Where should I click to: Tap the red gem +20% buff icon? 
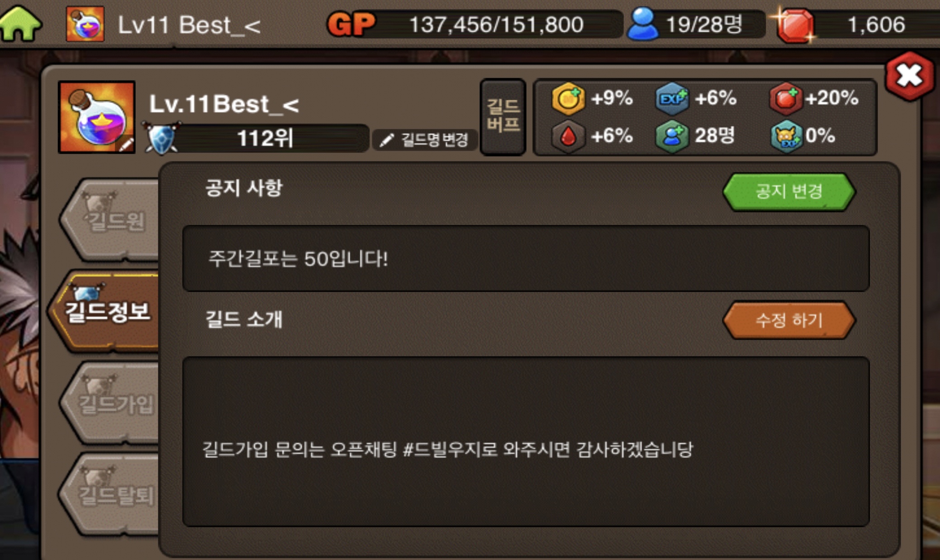pos(786,98)
